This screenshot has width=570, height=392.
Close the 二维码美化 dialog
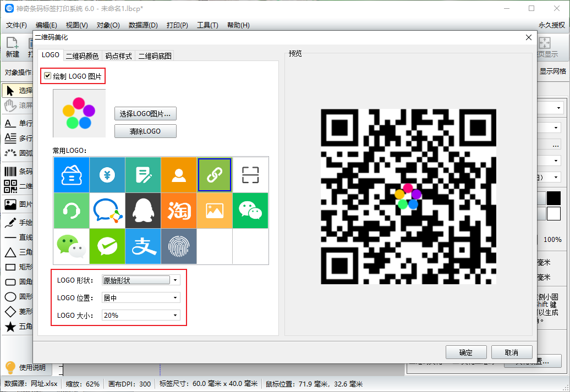(x=529, y=37)
